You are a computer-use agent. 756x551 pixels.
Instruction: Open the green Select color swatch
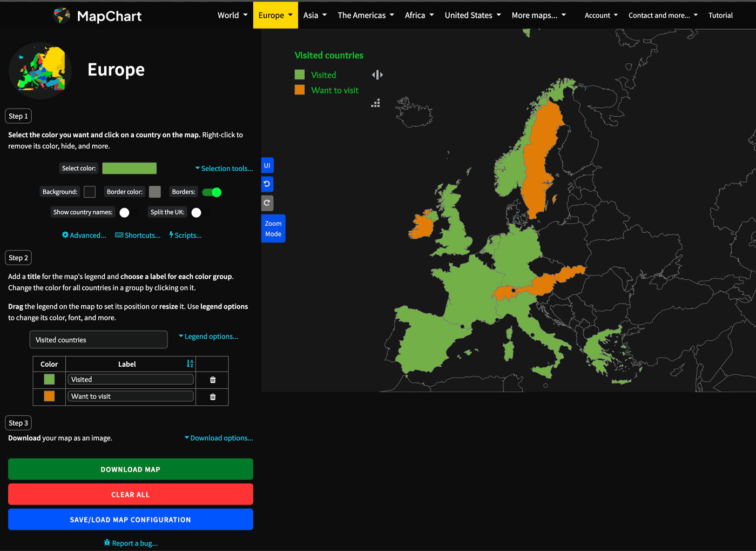130,169
